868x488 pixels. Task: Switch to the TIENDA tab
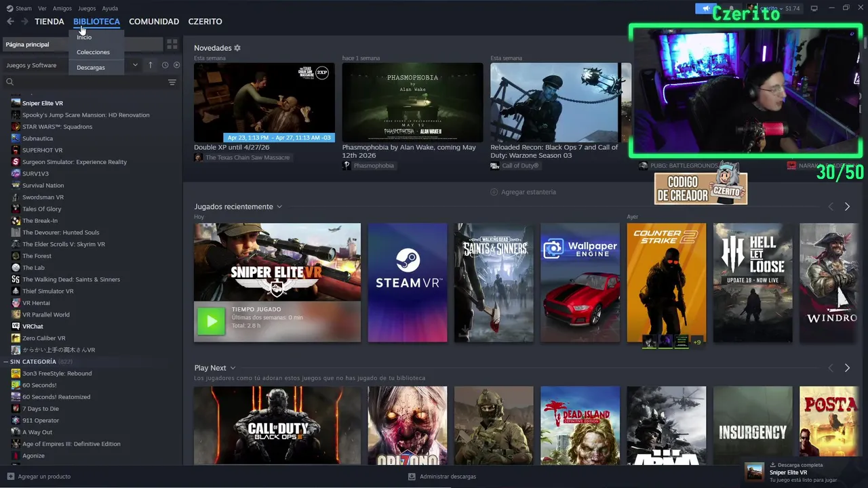50,22
